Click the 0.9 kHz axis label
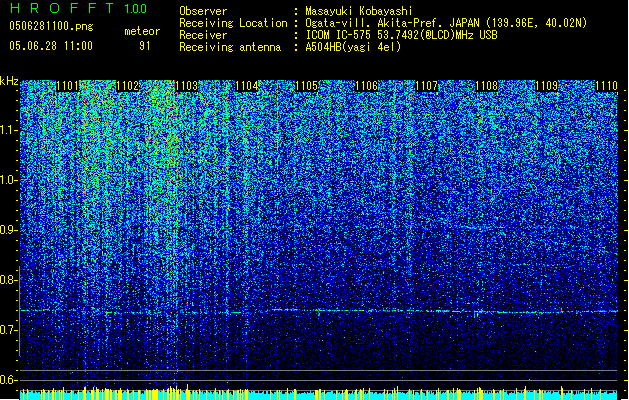Image resolution: width=629 pixels, height=400 pixels. point(9,230)
